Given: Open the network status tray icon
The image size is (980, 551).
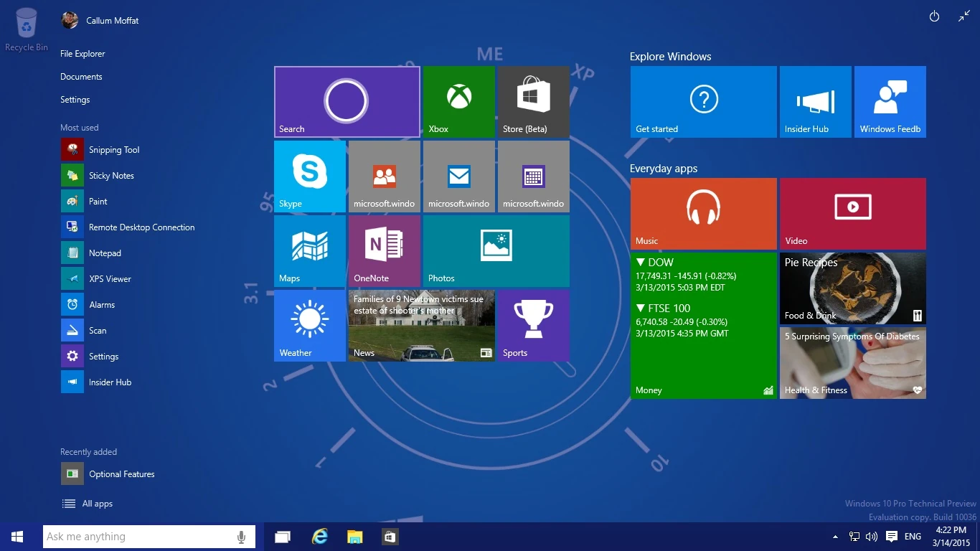Looking at the screenshot, I should tap(854, 537).
